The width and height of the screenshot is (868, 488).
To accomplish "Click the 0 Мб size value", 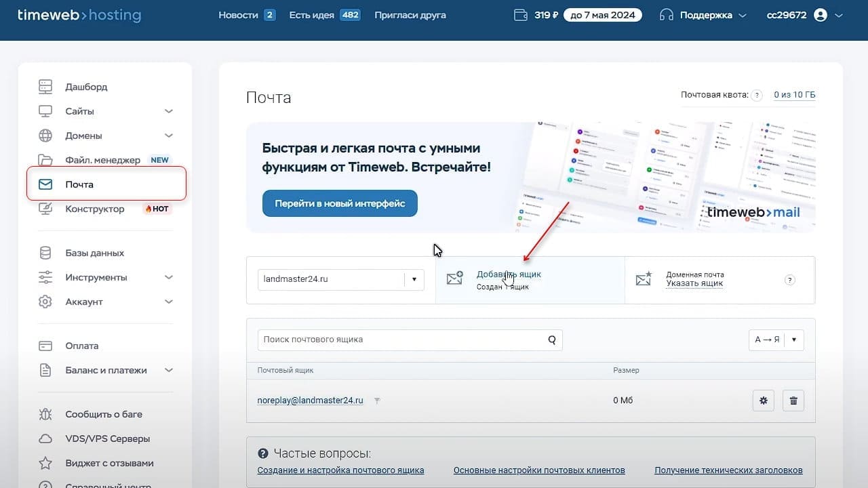I will [623, 401].
